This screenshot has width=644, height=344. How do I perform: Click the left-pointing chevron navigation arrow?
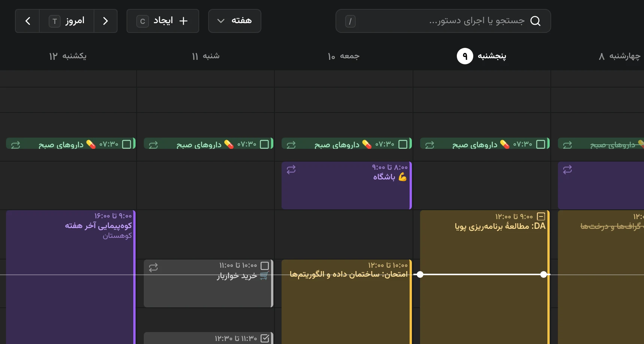click(x=27, y=21)
